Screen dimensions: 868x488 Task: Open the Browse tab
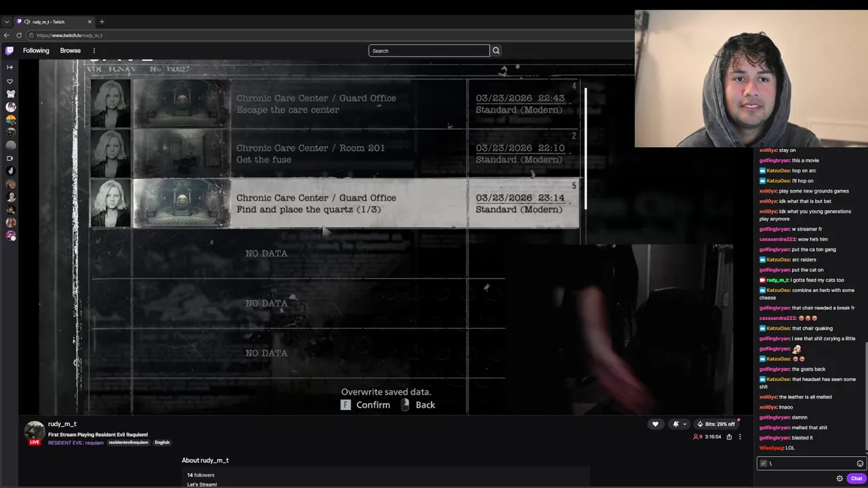click(70, 51)
